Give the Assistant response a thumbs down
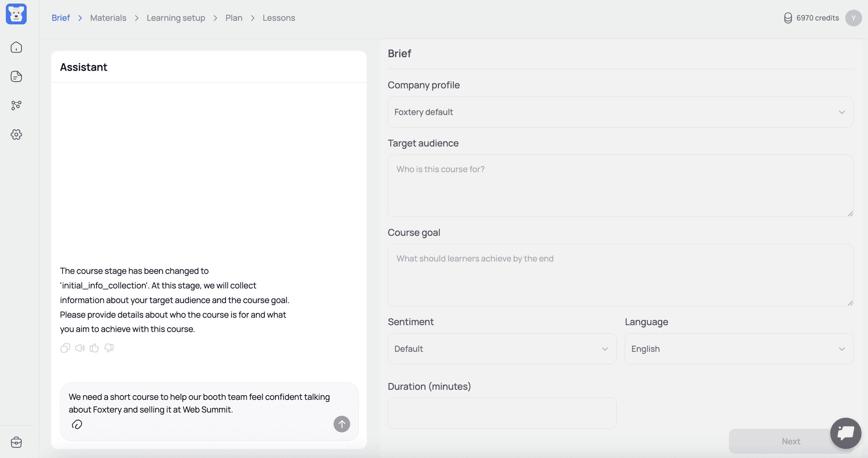This screenshot has width=868, height=458. coord(109,348)
